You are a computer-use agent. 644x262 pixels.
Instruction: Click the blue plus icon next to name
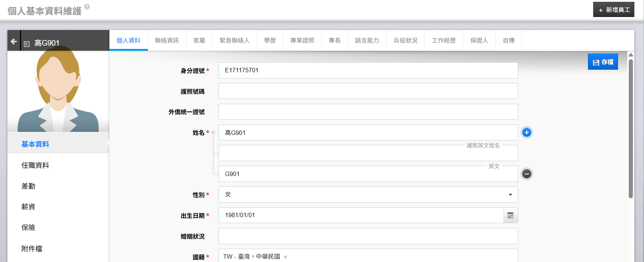pos(526,132)
